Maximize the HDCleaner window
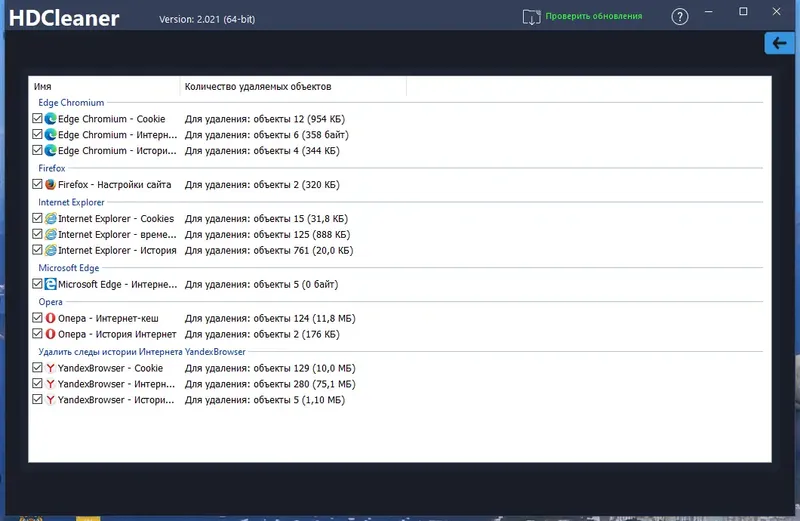This screenshot has height=521, width=800. 743,11
